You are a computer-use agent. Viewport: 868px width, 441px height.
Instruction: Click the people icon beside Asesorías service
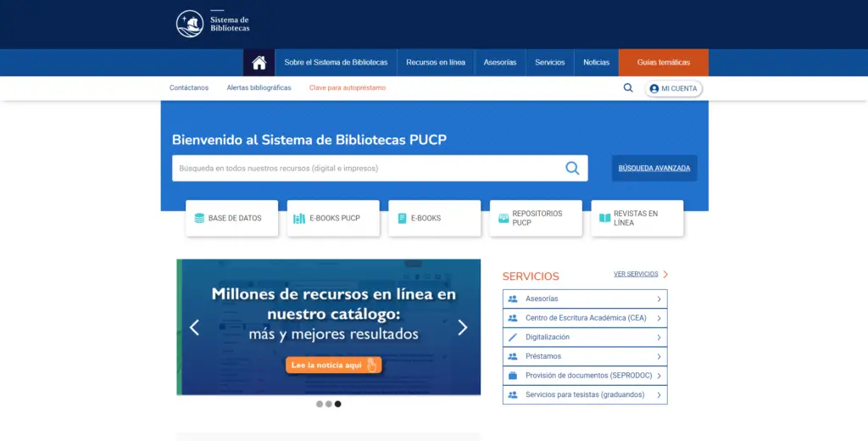(x=513, y=299)
